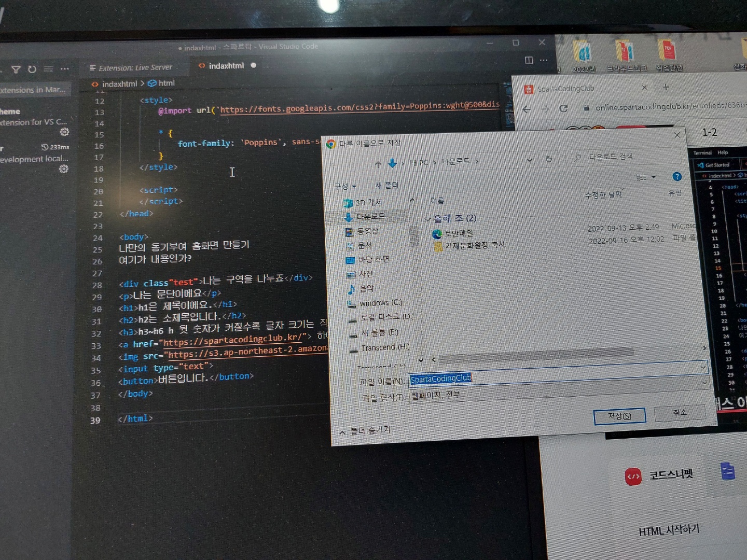Click the site lock icon in Chrome address bar
The width and height of the screenshot is (747, 560).
pyautogui.click(x=587, y=108)
